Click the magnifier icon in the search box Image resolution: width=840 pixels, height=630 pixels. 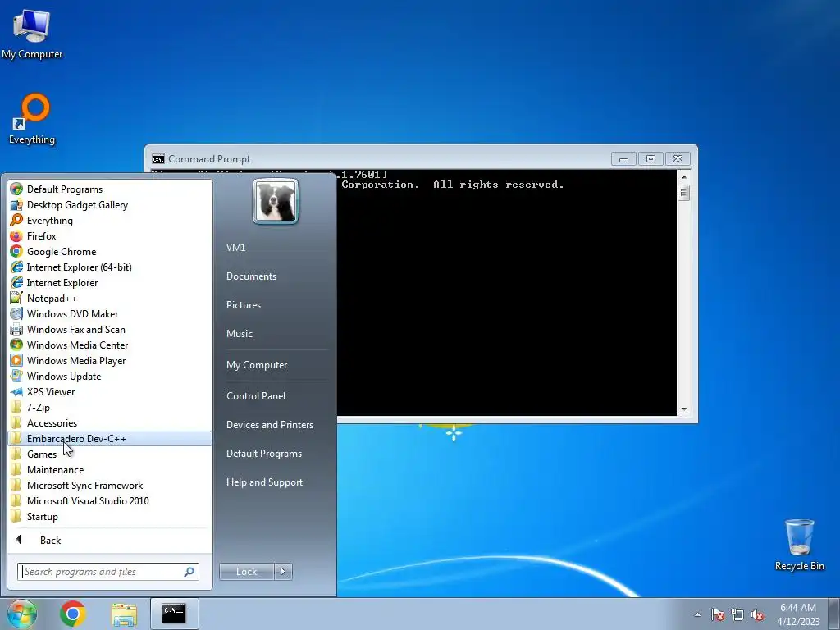coord(189,572)
